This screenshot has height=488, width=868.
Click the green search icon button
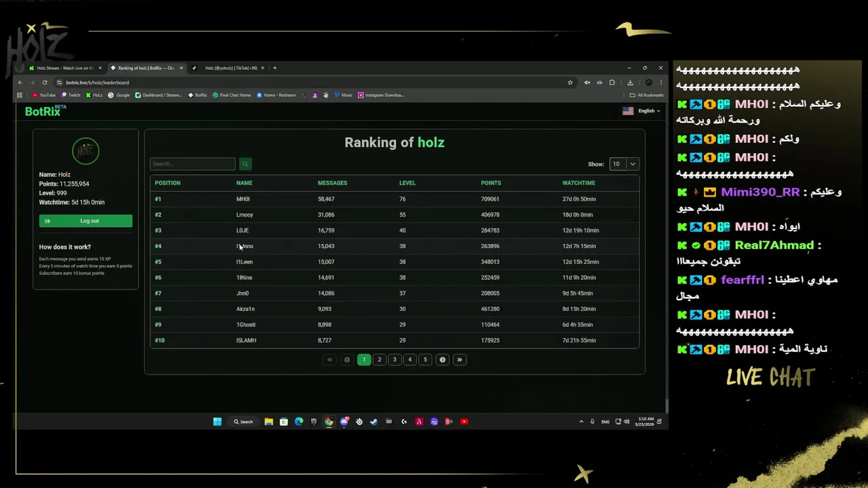tap(245, 164)
